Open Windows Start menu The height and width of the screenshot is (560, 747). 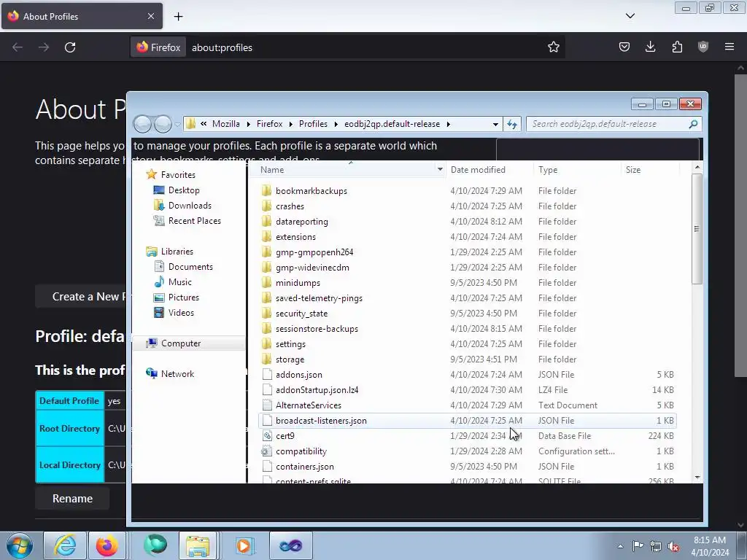20,545
